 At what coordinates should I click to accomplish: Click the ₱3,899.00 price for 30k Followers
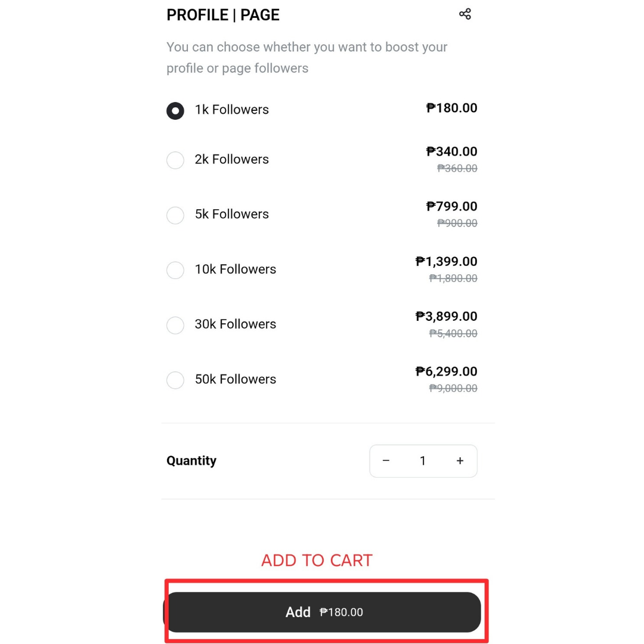446,316
